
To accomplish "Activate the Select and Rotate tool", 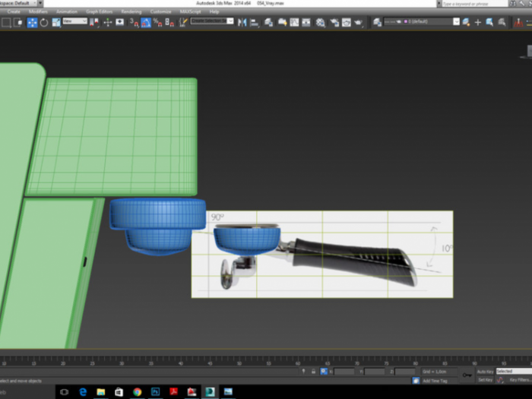I will pos(44,23).
